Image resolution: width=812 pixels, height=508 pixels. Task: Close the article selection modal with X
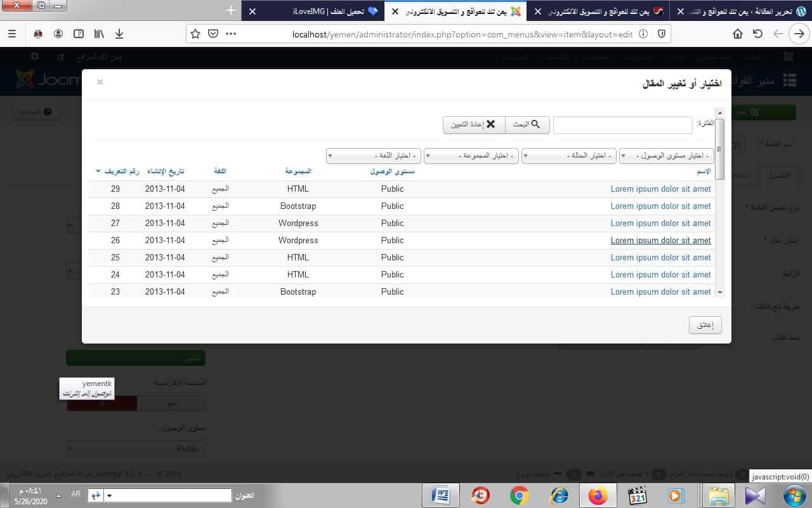[x=100, y=82]
